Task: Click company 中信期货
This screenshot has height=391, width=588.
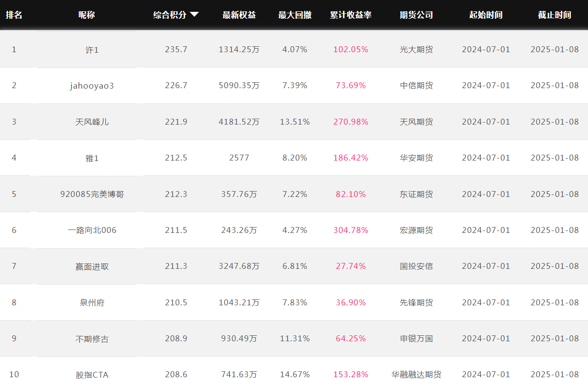Action: pos(416,86)
